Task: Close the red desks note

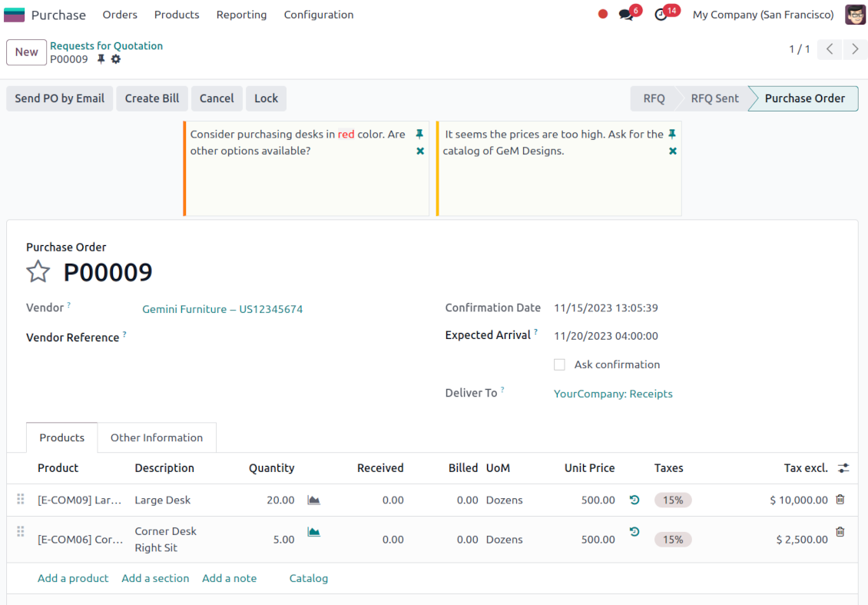Action: 419,151
